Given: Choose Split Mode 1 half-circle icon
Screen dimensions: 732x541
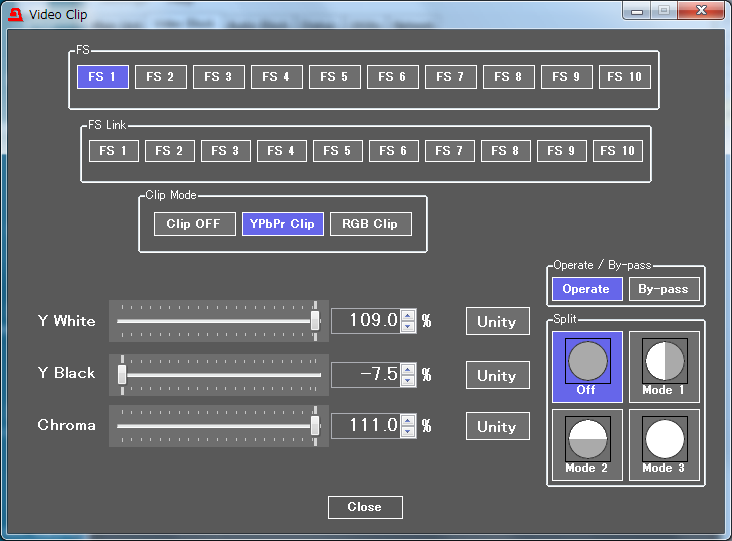Looking at the screenshot, I should coord(663,362).
